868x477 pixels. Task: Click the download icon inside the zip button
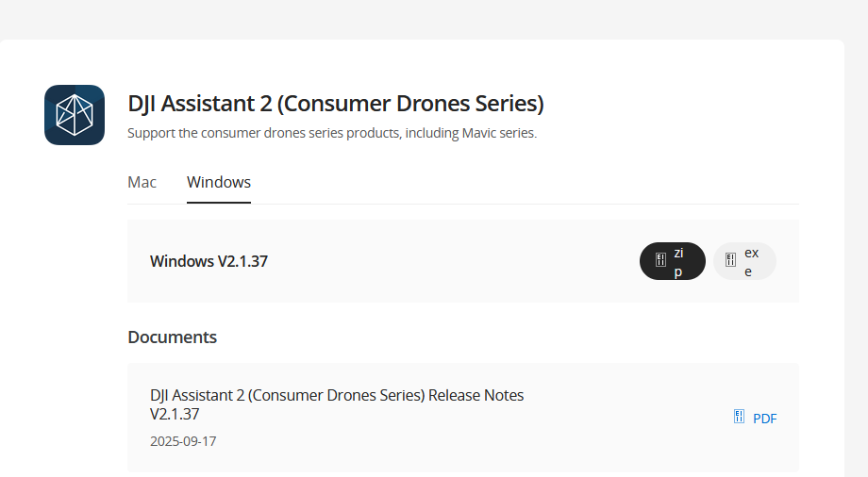660,261
